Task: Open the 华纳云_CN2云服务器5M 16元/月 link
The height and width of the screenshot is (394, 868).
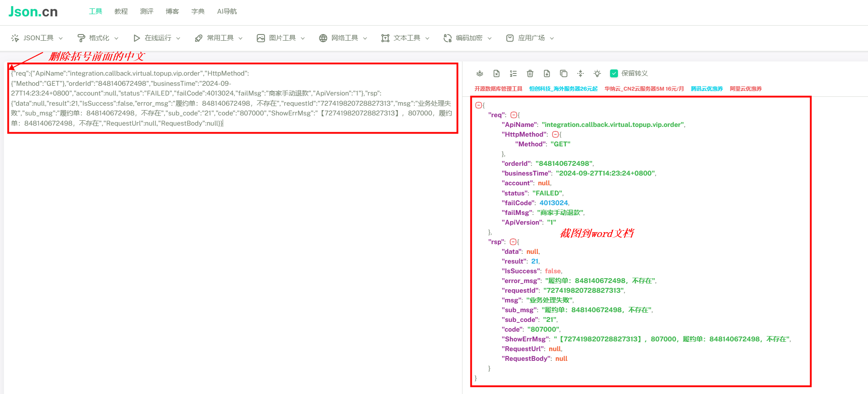Action: (644, 89)
